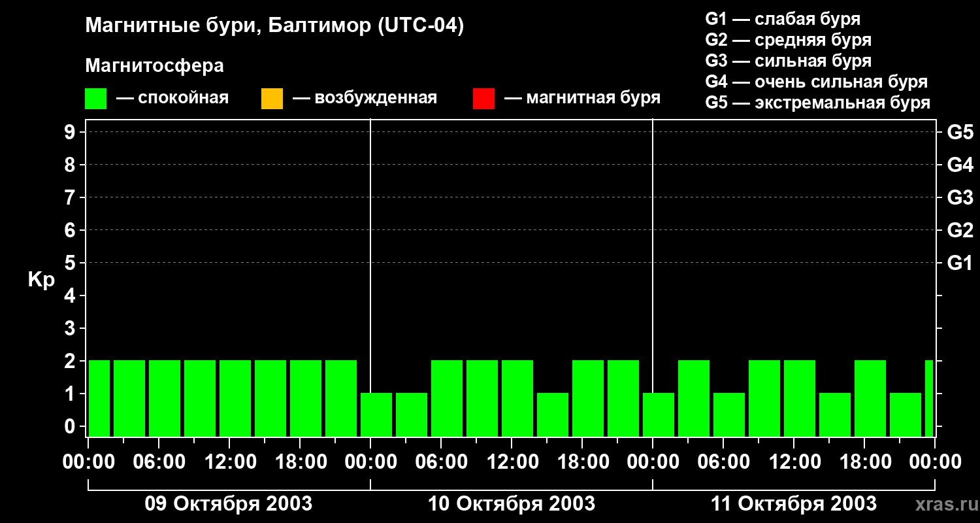Click the right-axis storm level label 'G1'
The image size is (980, 523).
tap(960, 263)
